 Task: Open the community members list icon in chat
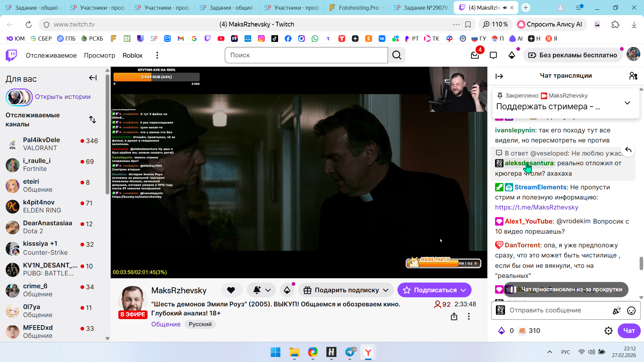(633, 76)
